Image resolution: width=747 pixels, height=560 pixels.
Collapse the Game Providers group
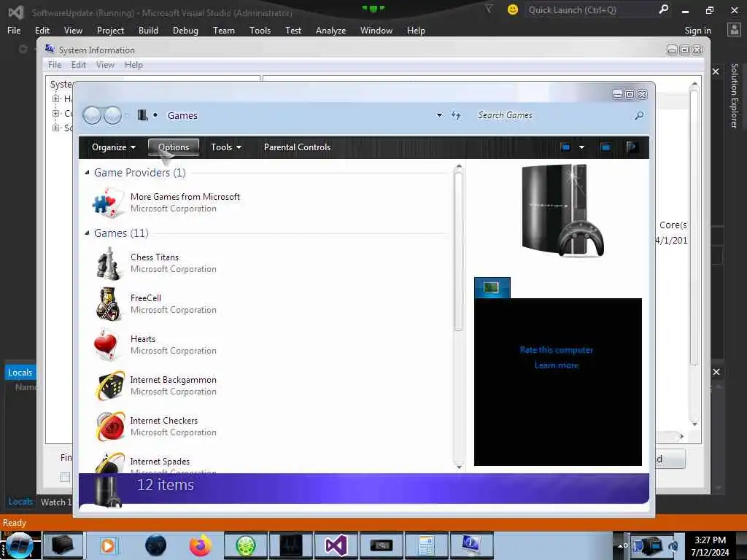88,172
